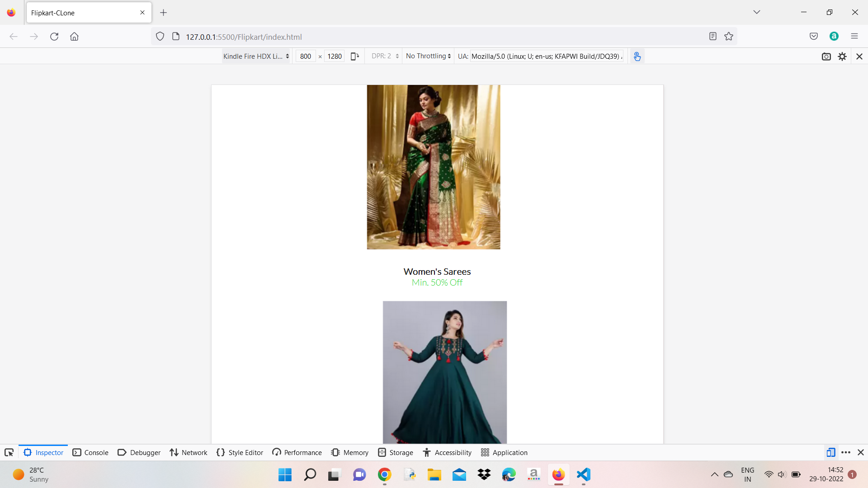Launch Visual Studio Code from taskbar
The image size is (868, 488).
click(x=583, y=475)
